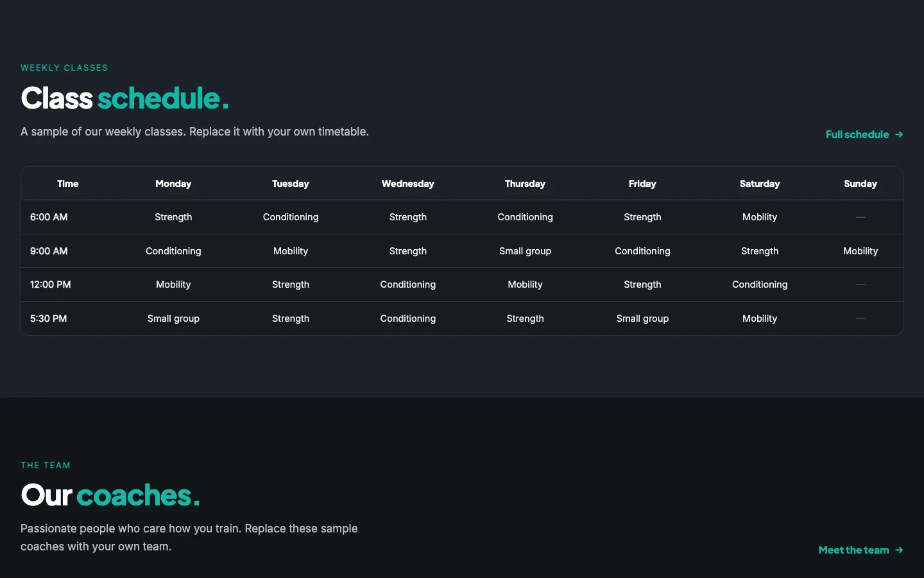Select Monday 5:30 PM Small group class
Screen dimensions: 924x578
(173, 319)
